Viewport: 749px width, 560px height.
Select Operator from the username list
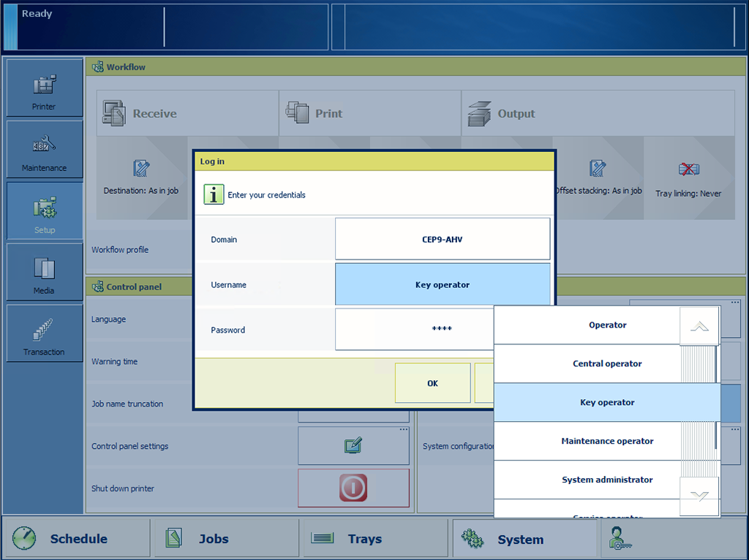(587, 325)
